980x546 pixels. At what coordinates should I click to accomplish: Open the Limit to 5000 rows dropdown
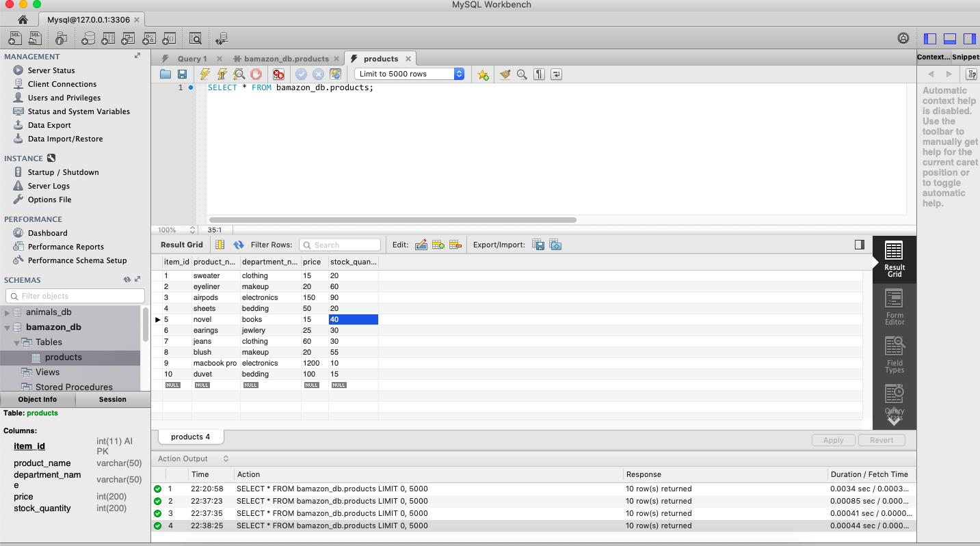click(409, 74)
